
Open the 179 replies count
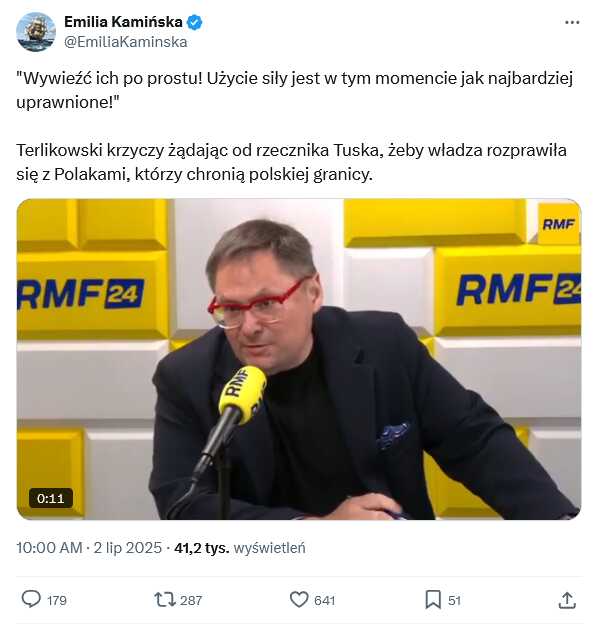57,600
